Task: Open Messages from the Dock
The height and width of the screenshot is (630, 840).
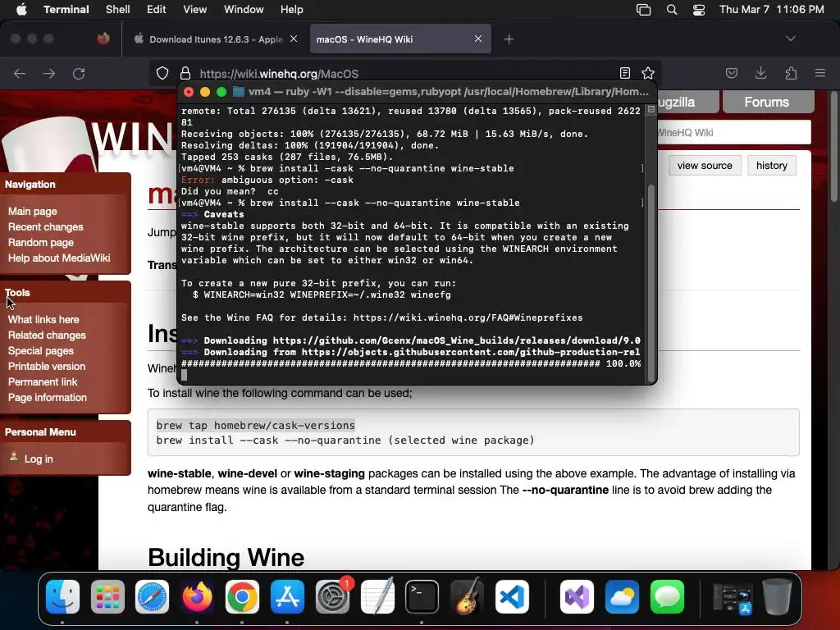Action: 667,597
